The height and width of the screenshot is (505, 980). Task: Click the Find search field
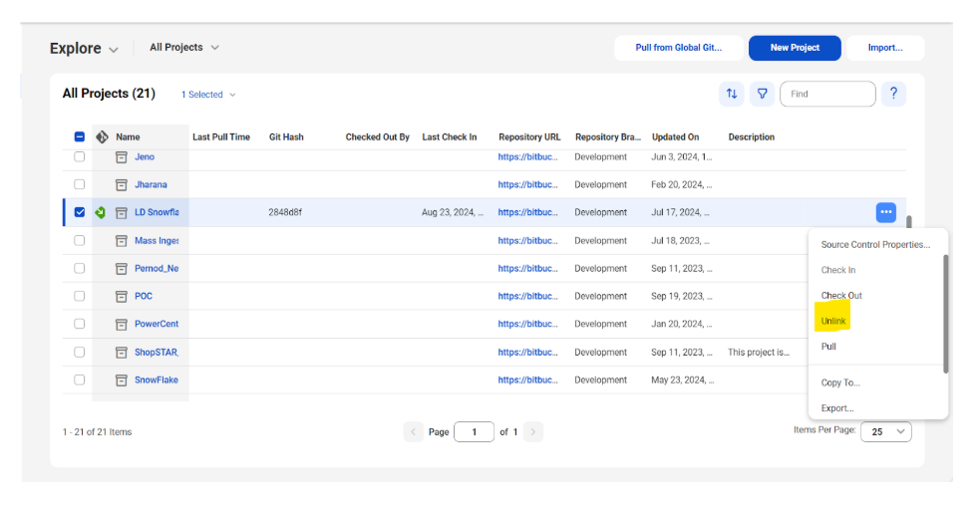[827, 94]
